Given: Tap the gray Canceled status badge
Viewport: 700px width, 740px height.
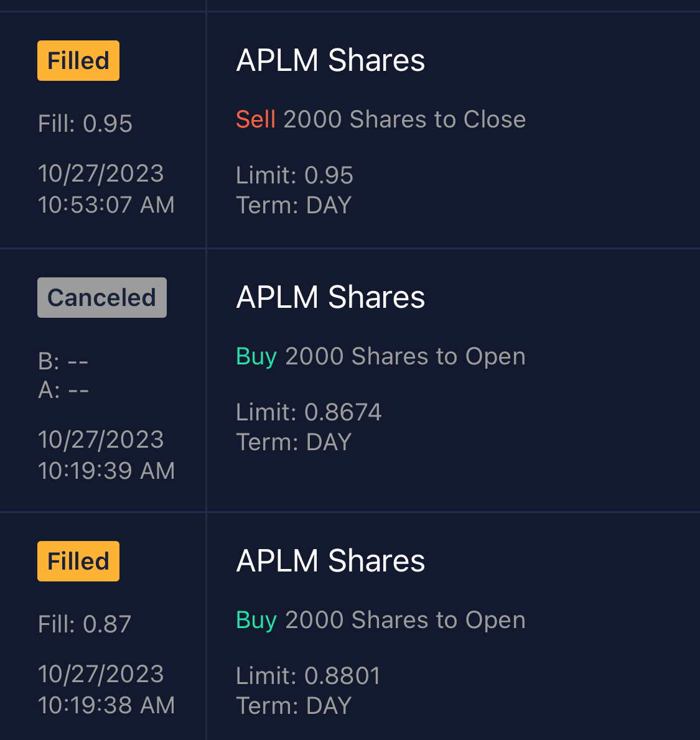Looking at the screenshot, I should click(102, 298).
